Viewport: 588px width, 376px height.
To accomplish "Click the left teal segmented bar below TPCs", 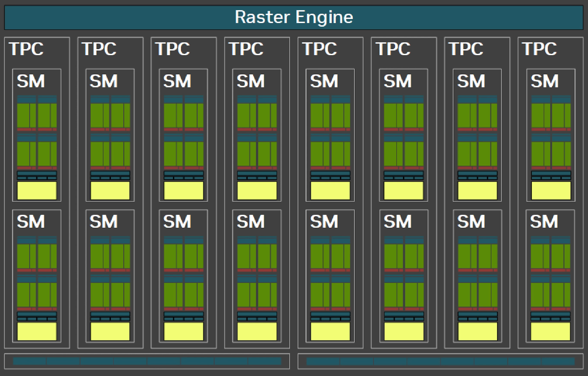I will coord(147,361).
